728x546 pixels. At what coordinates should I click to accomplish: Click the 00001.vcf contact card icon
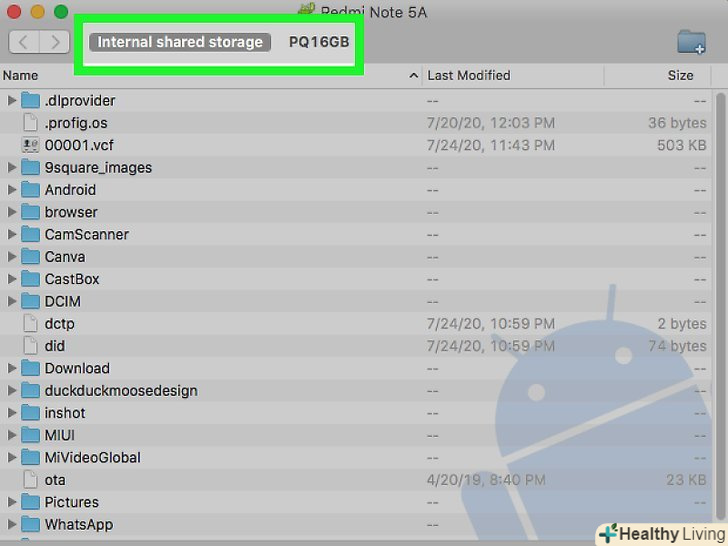click(x=31, y=145)
